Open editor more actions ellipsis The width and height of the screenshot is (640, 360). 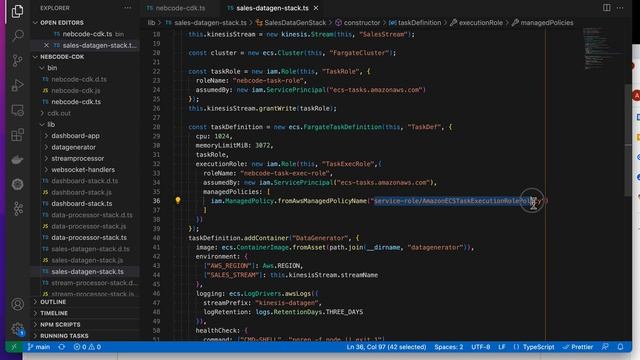[x=620, y=8]
